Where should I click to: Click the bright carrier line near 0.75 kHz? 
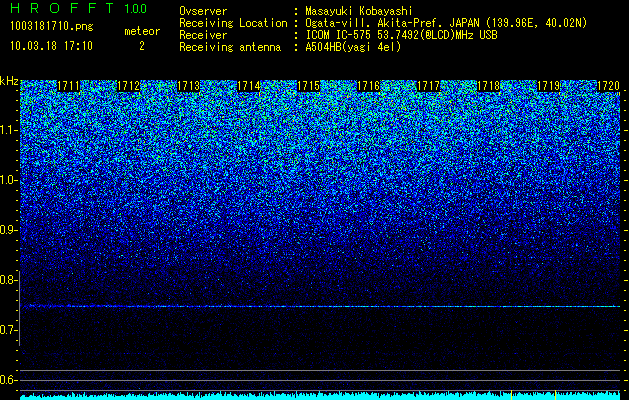pyautogui.click(x=320, y=307)
